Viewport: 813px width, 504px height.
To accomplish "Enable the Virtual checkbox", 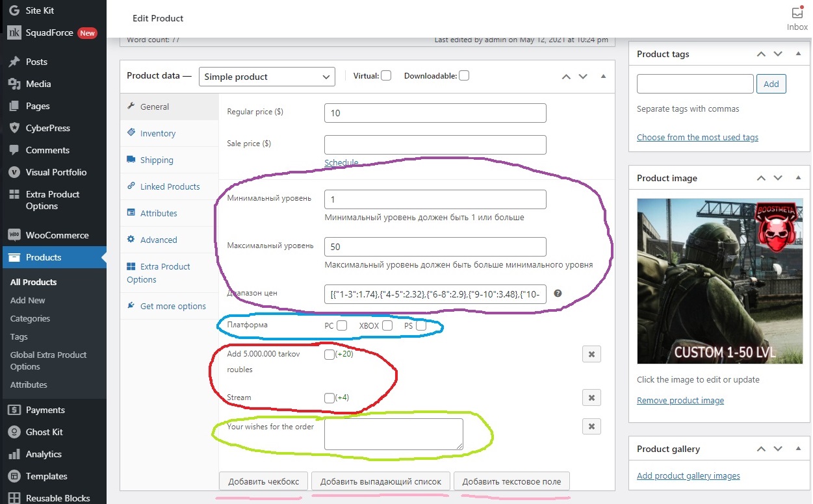I will click(x=386, y=75).
